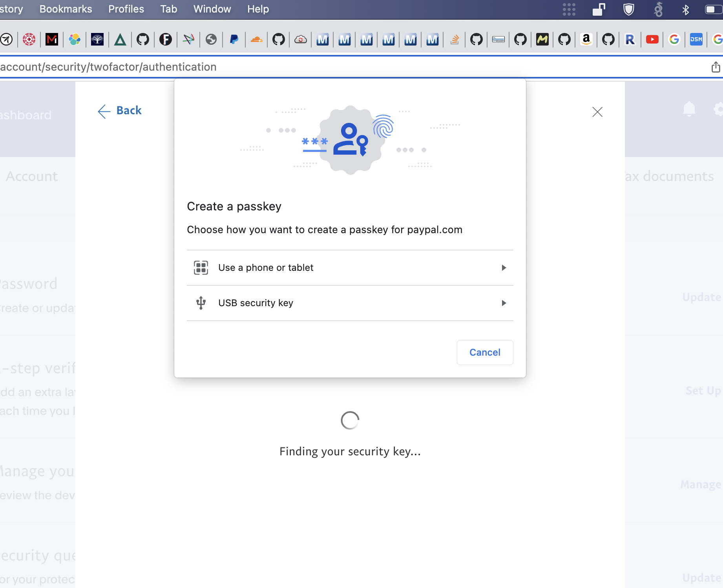Open the Window menu

(212, 9)
